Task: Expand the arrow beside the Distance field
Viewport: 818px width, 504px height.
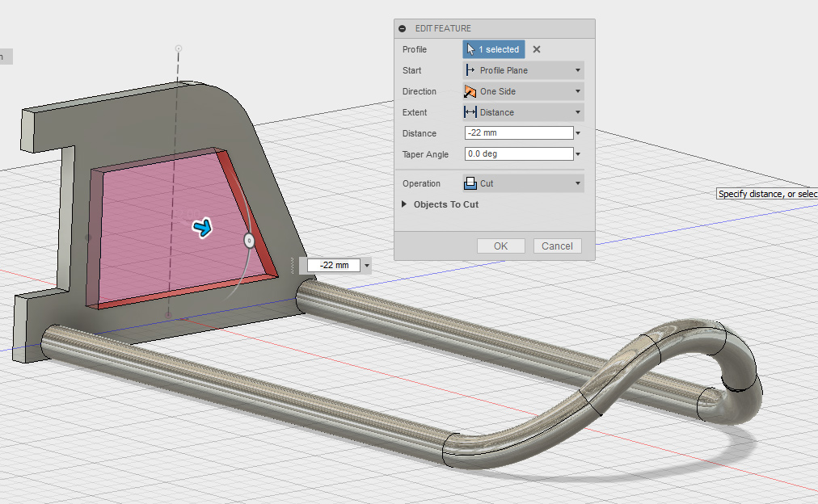Action: point(578,133)
